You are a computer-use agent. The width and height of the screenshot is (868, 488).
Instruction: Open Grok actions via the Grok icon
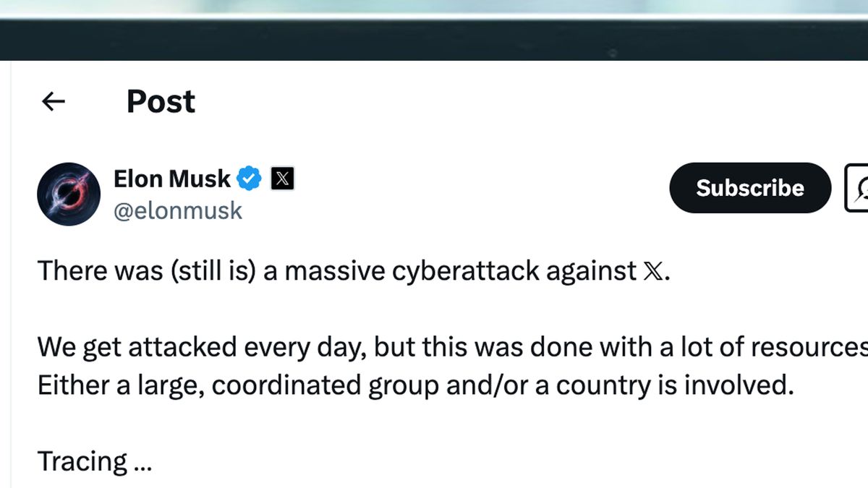(x=860, y=188)
